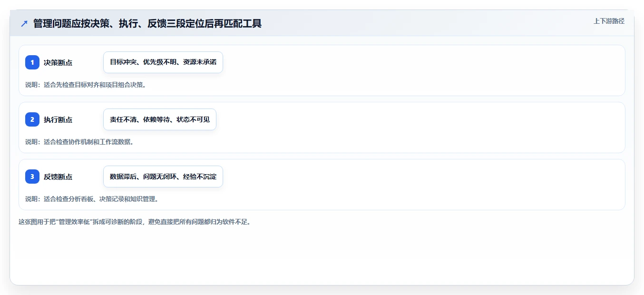The height and width of the screenshot is (295, 644).
Task: Click the 反馈断点 label
Action: [58, 177]
